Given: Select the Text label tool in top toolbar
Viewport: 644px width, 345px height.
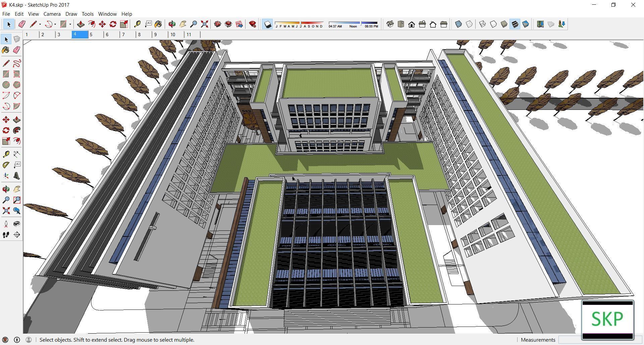Looking at the screenshot, I should tap(148, 24).
